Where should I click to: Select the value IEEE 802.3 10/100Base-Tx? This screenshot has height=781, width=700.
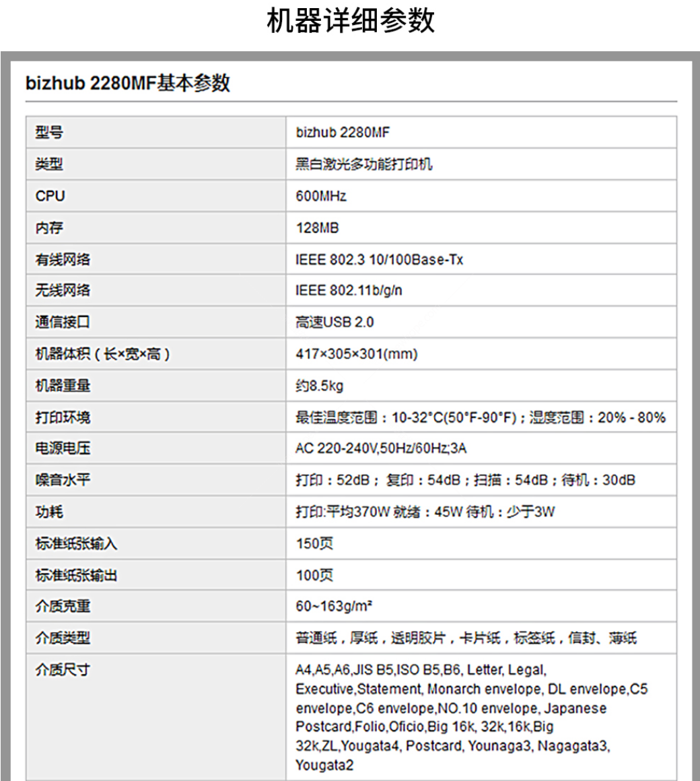coord(380,259)
